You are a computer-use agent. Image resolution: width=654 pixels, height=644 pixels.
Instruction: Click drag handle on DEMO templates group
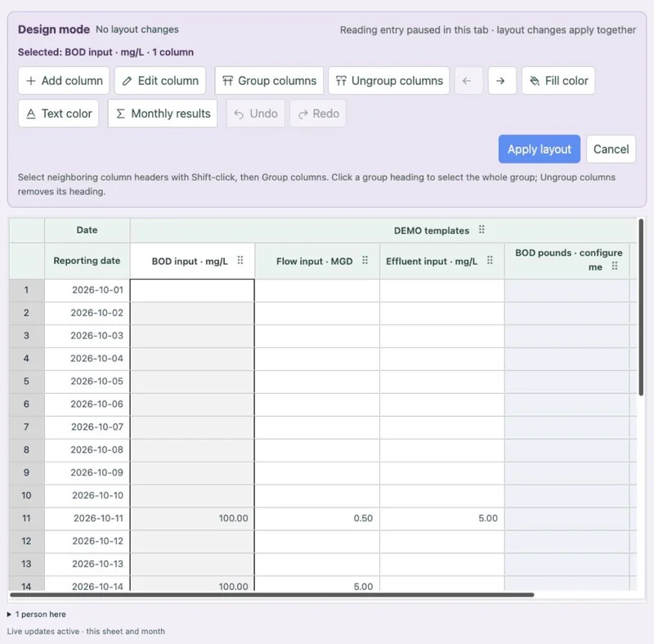tap(482, 230)
